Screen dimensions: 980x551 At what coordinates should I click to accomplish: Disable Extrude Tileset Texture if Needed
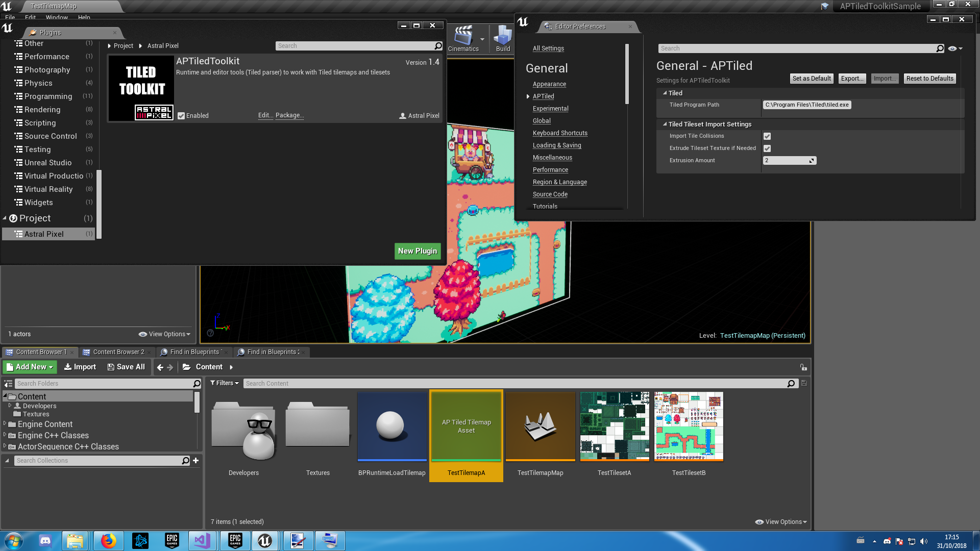click(x=767, y=148)
